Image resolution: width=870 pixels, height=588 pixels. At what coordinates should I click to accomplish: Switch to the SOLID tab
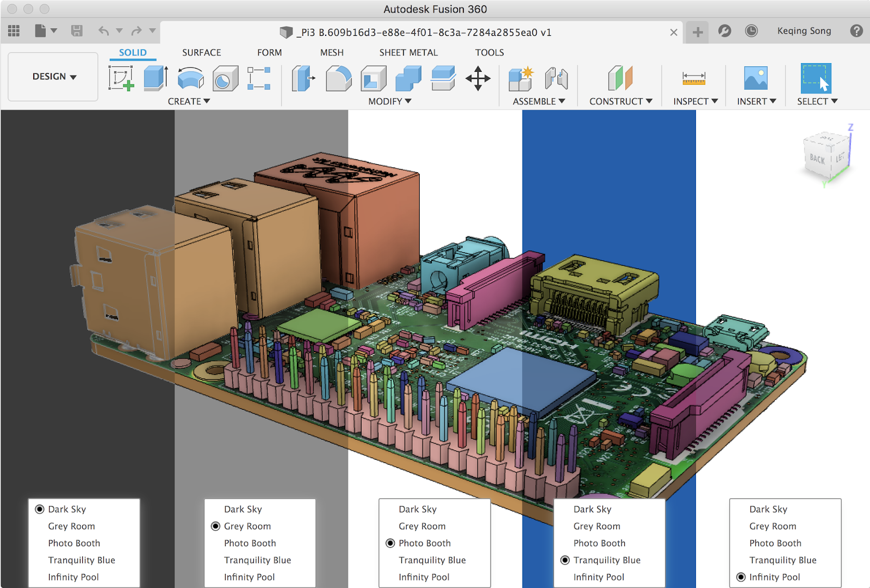133,53
